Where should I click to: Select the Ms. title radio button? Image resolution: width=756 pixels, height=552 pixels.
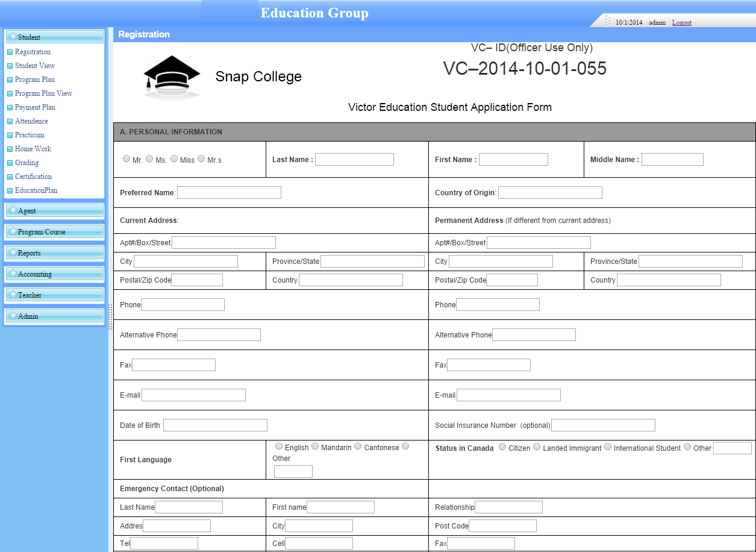click(x=149, y=158)
